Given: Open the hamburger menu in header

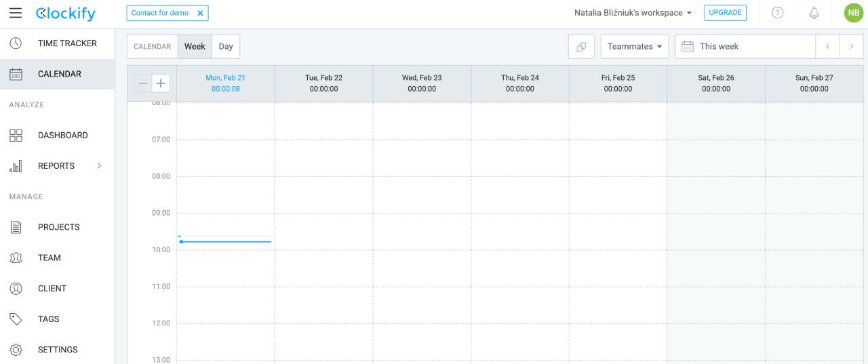Looking at the screenshot, I should pyautogui.click(x=16, y=13).
